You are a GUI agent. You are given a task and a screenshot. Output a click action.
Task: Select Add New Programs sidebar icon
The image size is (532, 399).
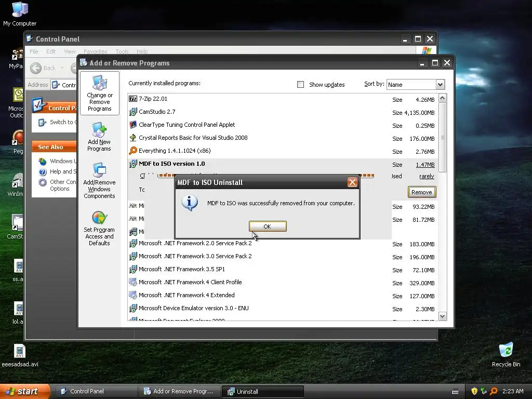(x=99, y=137)
